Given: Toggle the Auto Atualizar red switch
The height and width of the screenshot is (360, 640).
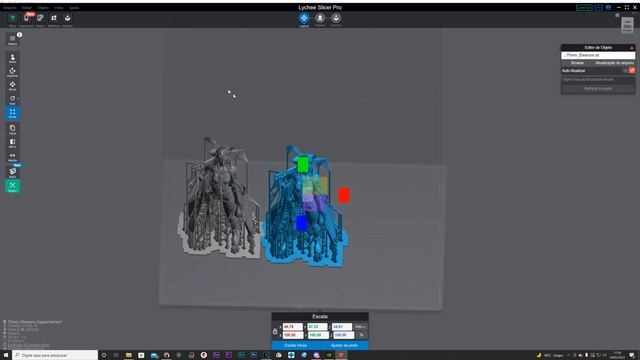Looking at the screenshot, I should pyautogui.click(x=631, y=71).
